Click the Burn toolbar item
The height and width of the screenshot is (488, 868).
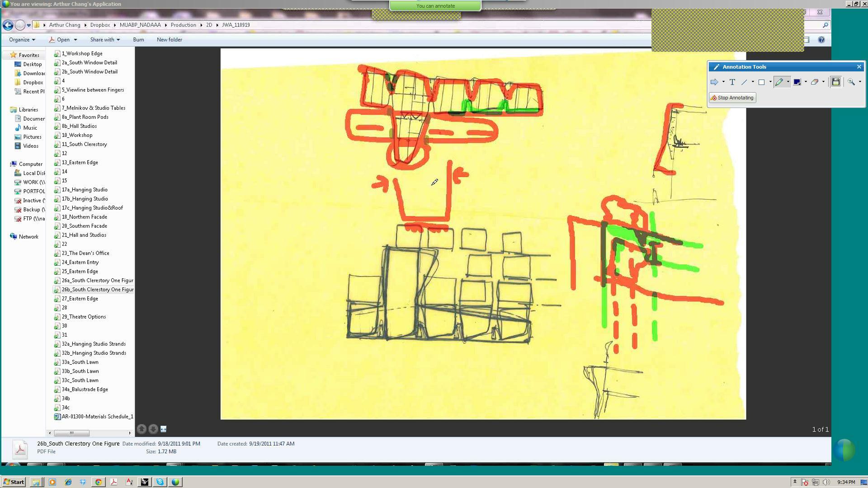pos(138,40)
